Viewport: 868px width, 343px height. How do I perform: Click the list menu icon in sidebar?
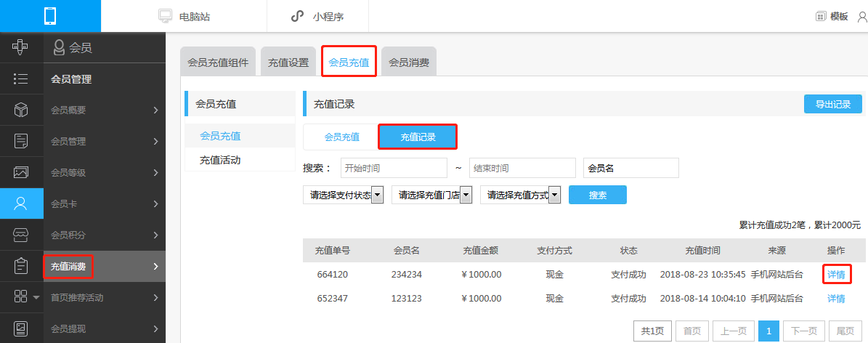(x=21, y=78)
